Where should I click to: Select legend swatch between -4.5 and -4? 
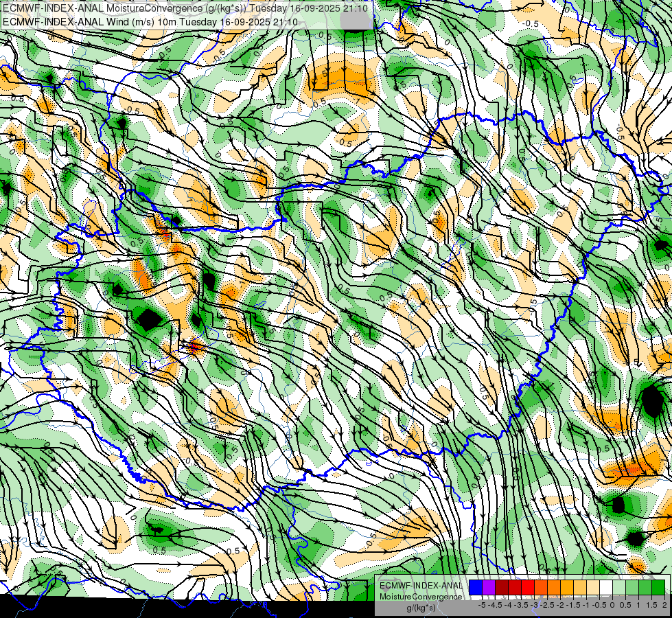(x=502, y=587)
